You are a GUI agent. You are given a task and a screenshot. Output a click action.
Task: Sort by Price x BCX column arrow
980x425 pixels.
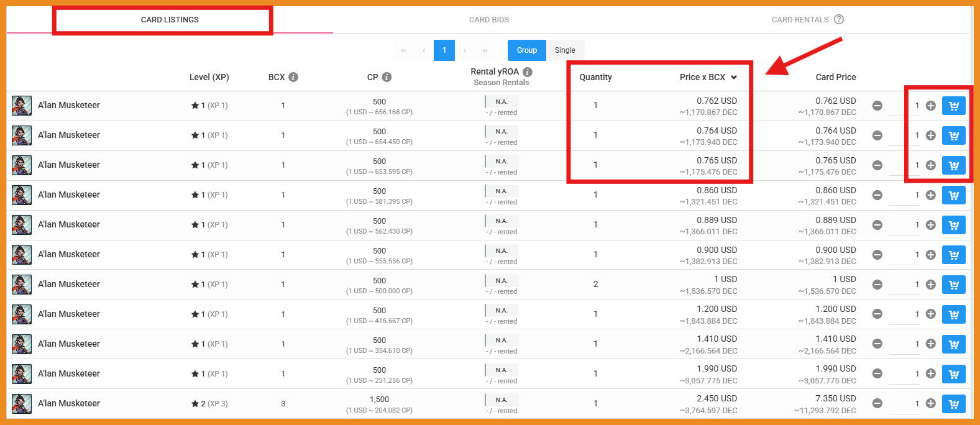[734, 78]
